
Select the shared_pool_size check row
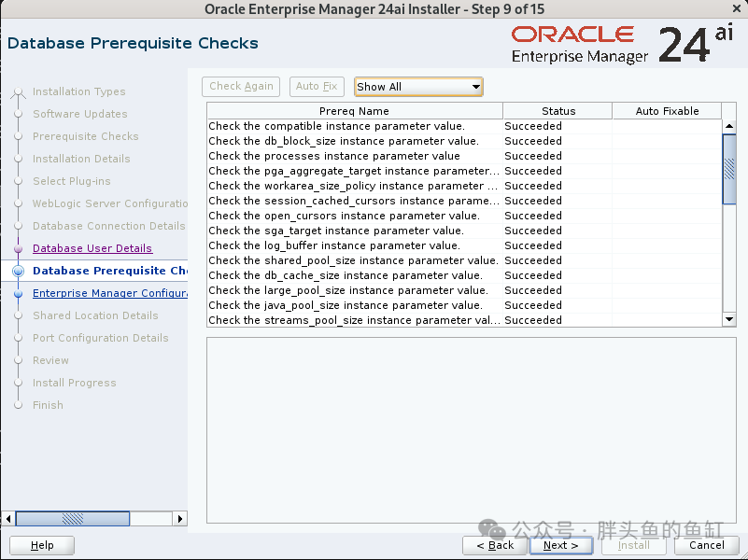(x=464, y=260)
